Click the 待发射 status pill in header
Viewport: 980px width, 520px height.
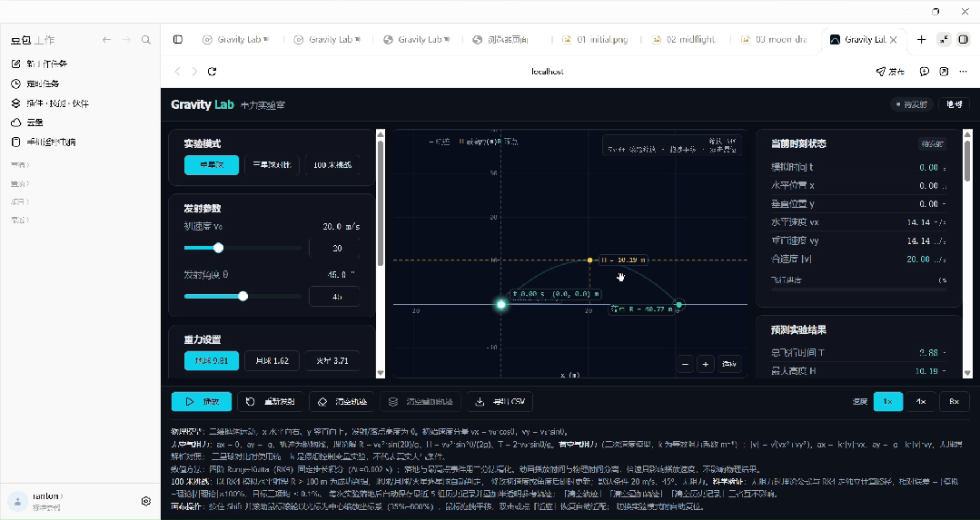[x=912, y=104]
